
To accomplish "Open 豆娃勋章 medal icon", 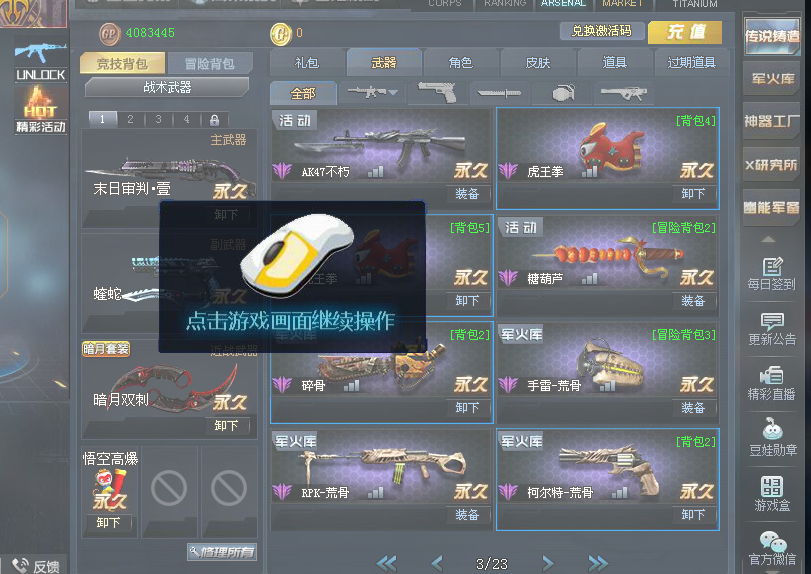I will coord(772,437).
